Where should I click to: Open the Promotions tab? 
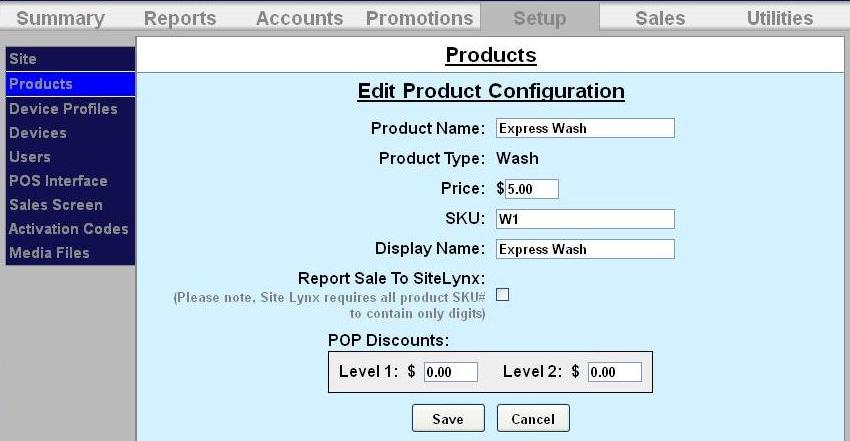[x=419, y=18]
